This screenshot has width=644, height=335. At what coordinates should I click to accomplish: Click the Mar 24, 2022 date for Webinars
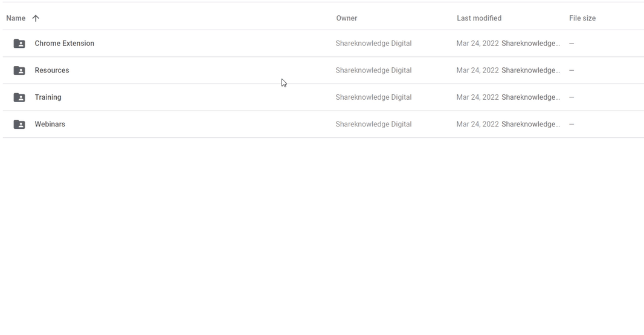[x=477, y=124]
